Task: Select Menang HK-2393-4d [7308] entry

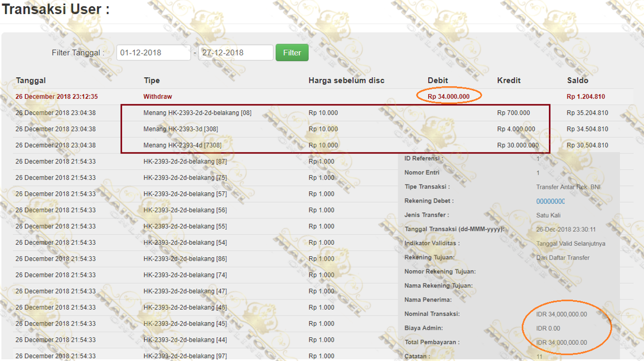Action: tap(182, 146)
